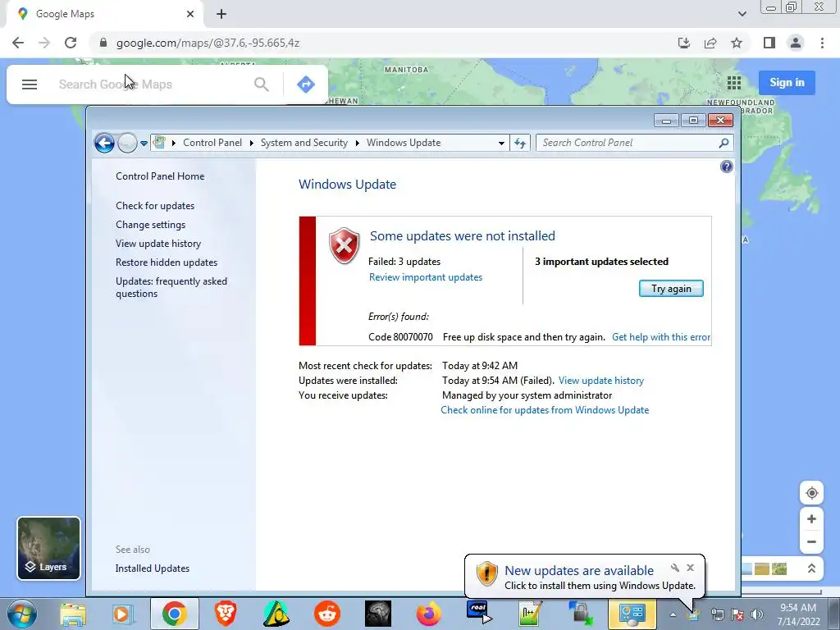This screenshot has width=840, height=630.
Task: Click the speaker volume tray icon
Action: point(757,615)
